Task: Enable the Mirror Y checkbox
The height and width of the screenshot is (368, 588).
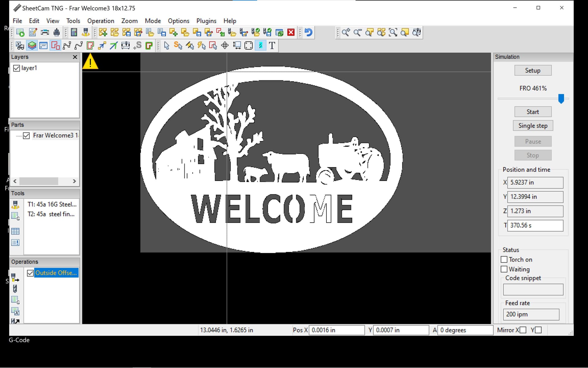Action: [x=538, y=330]
